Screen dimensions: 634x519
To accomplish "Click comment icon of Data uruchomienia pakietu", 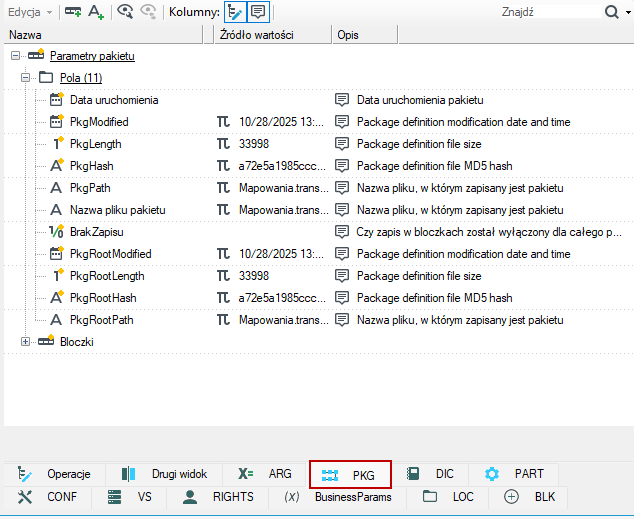I will (342, 100).
